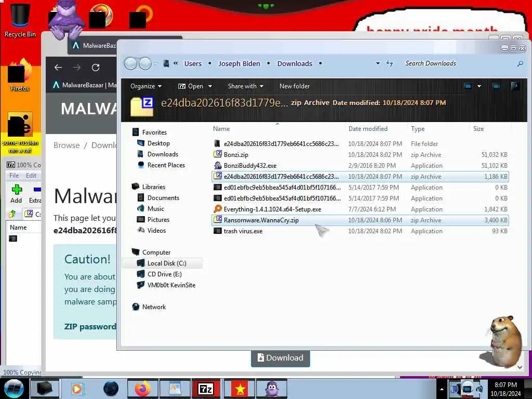Reload the MalwareBazaar page in Firefox

pyautogui.click(x=96, y=68)
